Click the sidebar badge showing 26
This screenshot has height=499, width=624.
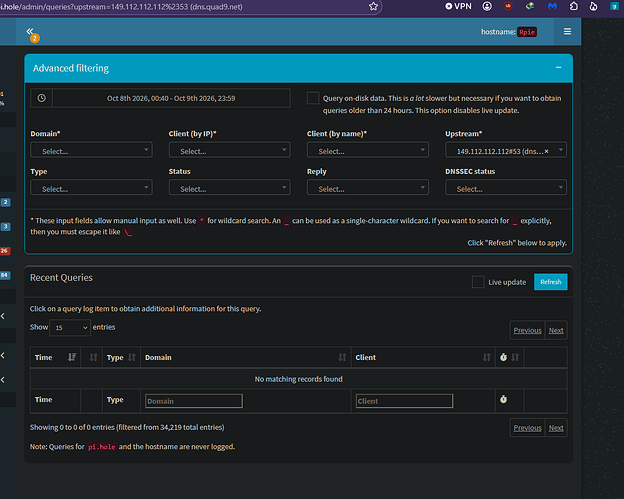click(x=4, y=251)
